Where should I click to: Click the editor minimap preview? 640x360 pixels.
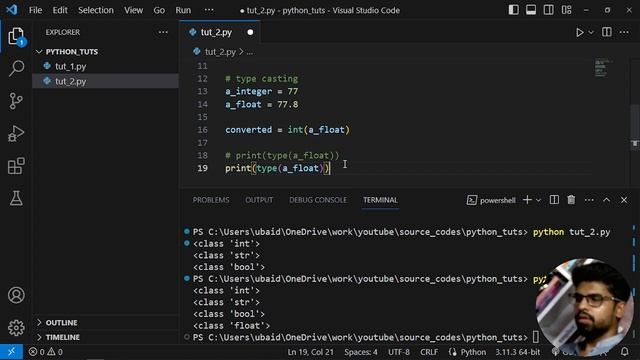602,68
